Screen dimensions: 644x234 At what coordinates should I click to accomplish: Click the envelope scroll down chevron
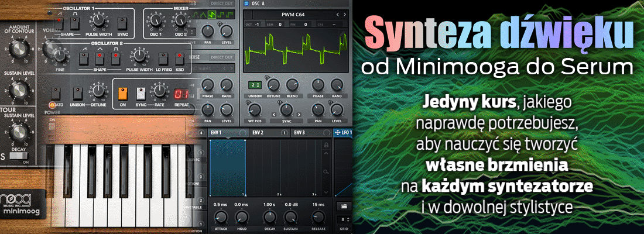(x=327, y=192)
